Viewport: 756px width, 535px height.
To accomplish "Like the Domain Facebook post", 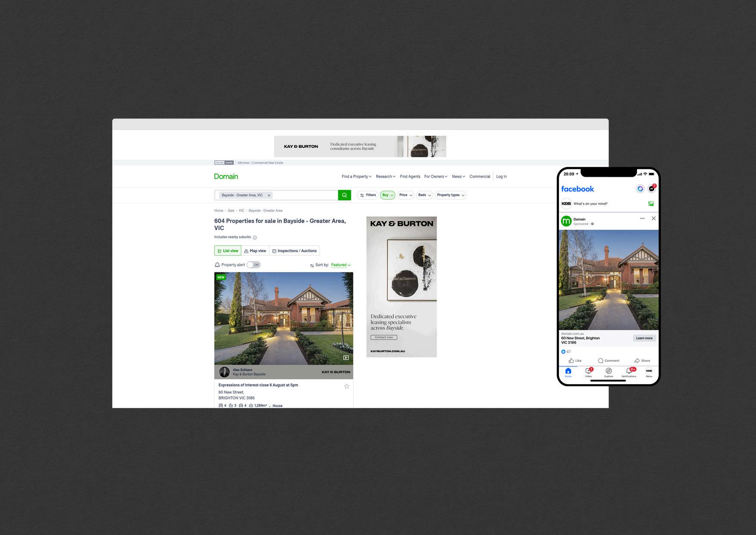I will pyautogui.click(x=575, y=361).
